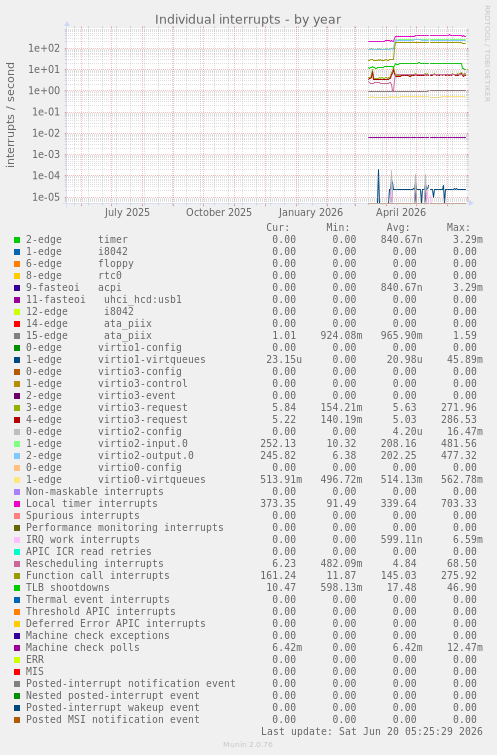
Task: Click the magenta Local timer interrupts swatch
Action: pos(17,504)
